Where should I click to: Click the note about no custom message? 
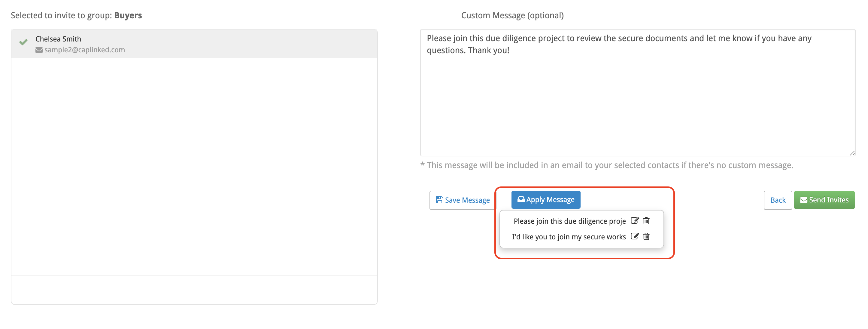click(x=606, y=165)
